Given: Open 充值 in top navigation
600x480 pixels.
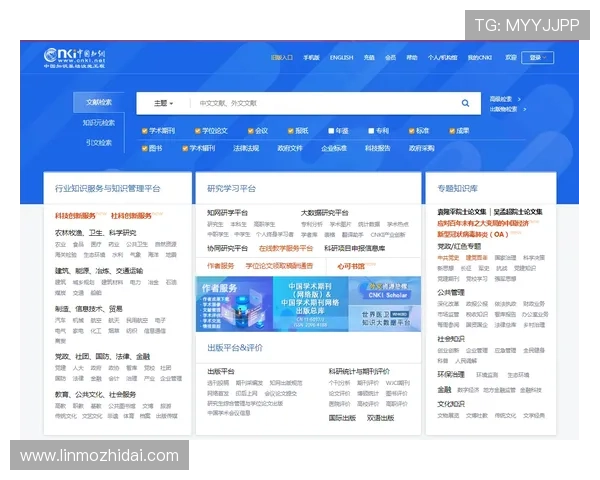Looking at the screenshot, I should (x=369, y=57).
